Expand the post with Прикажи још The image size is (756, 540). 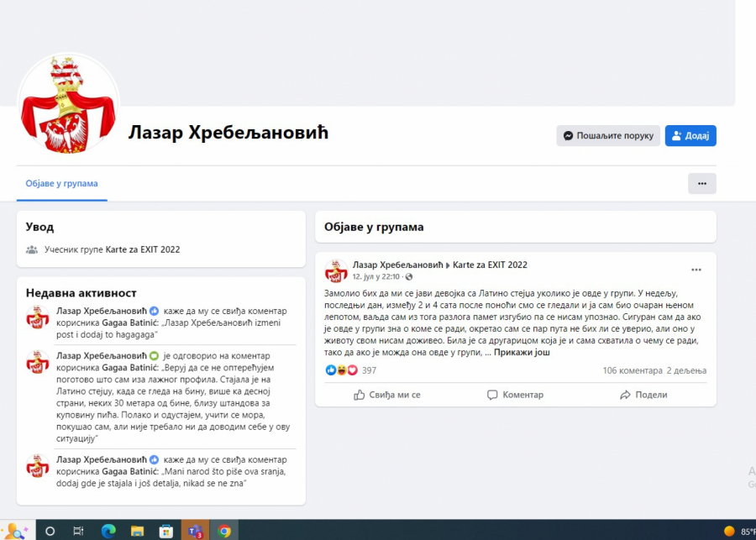click(x=521, y=353)
